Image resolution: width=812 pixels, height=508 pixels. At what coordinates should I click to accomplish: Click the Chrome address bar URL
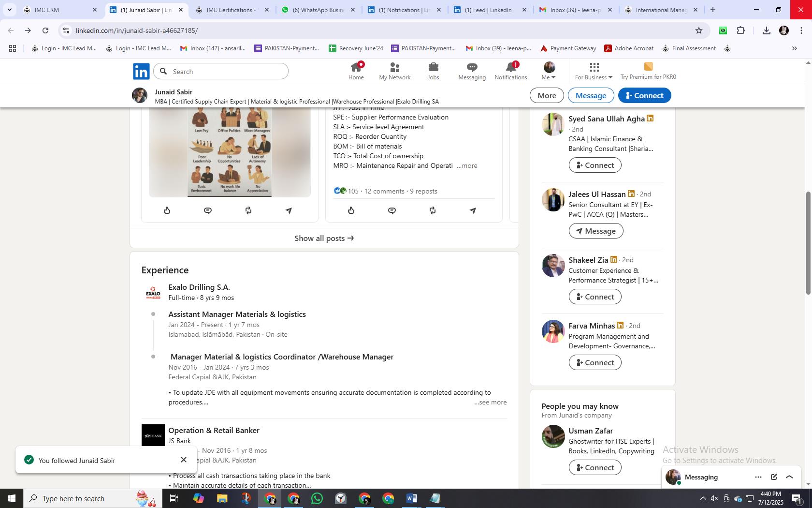(x=137, y=30)
